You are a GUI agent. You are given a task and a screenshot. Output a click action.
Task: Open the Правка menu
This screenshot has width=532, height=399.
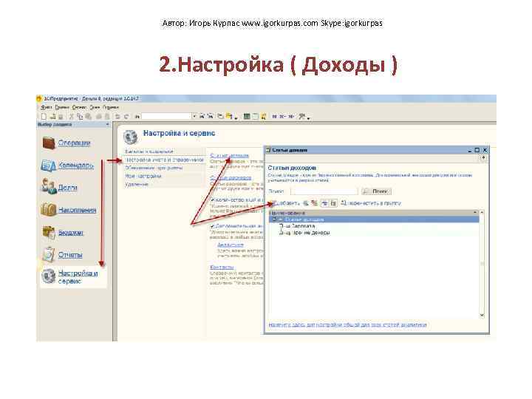click(62, 107)
